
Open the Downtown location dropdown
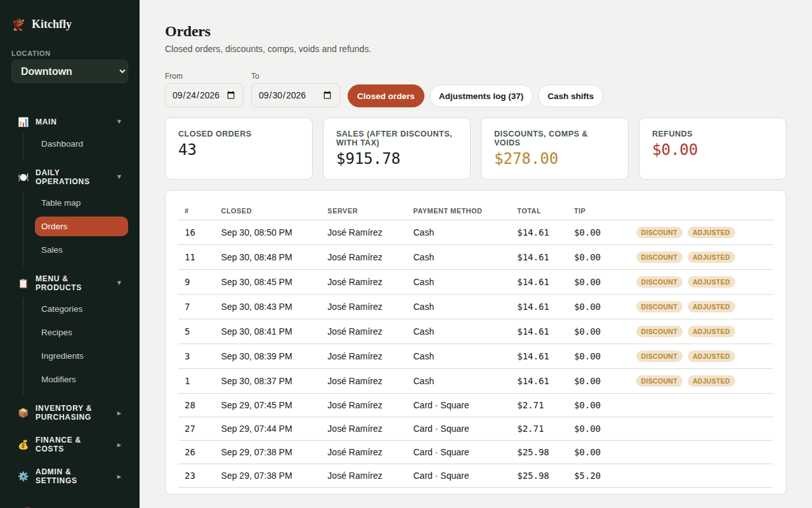click(70, 71)
